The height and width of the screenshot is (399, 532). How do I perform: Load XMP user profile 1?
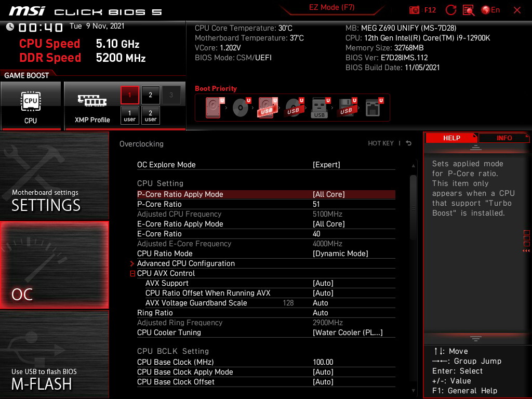coord(129,115)
